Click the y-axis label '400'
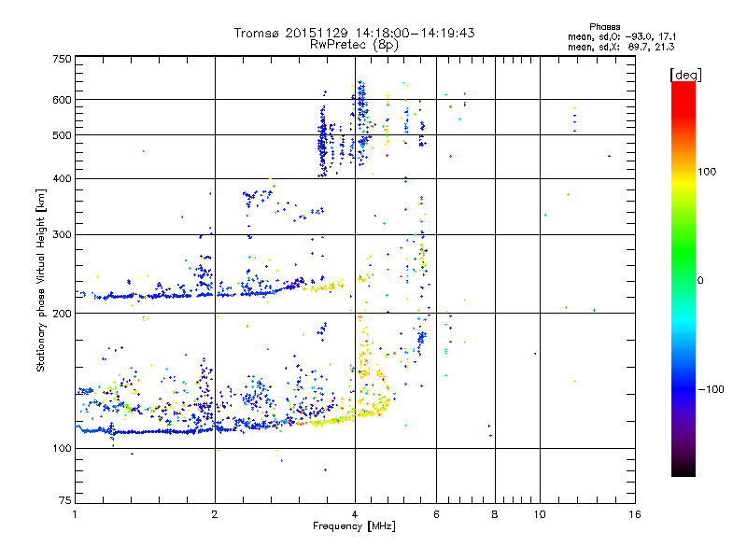 click(63, 178)
